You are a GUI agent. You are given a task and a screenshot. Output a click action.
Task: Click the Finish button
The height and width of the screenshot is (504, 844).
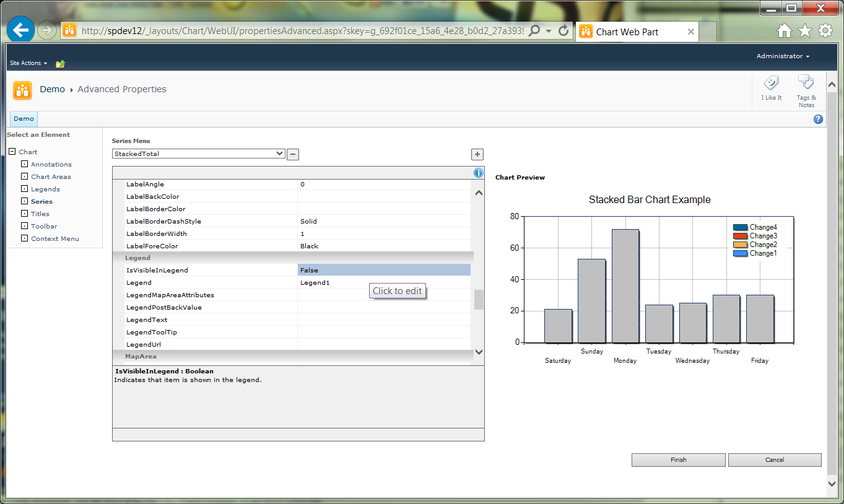678,460
